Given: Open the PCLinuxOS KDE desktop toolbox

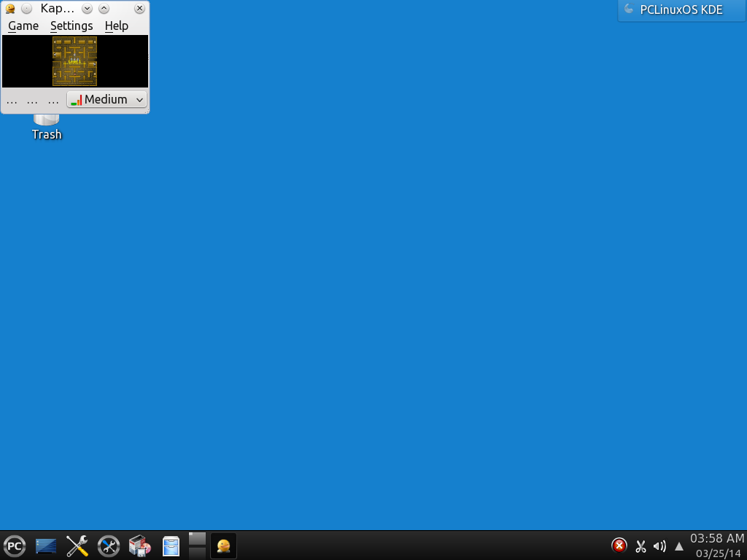Looking at the screenshot, I should point(681,10).
